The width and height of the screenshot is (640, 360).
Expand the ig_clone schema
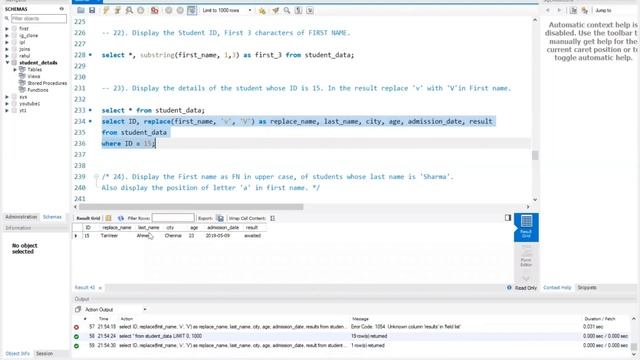tap(7, 36)
